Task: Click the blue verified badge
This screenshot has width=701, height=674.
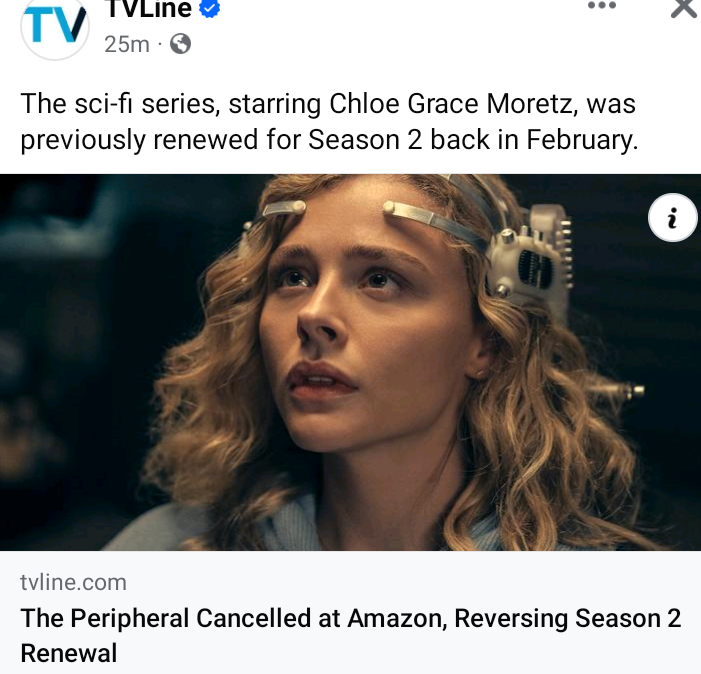Action: click(209, 9)
